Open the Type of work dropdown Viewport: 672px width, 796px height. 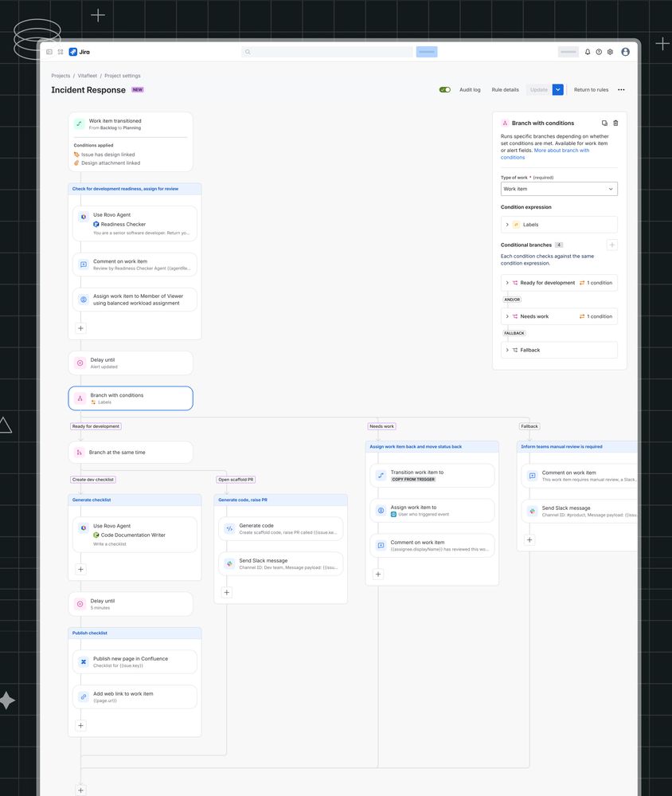tap(559, 189)
